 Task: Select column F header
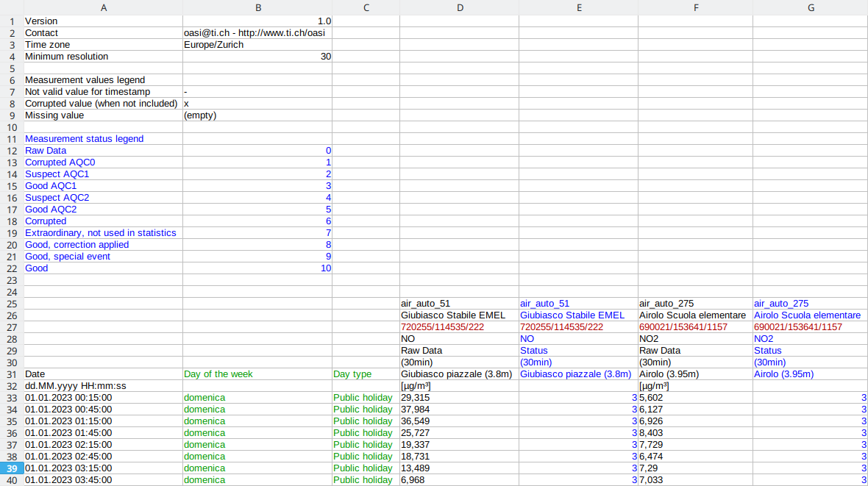point(695,7)
